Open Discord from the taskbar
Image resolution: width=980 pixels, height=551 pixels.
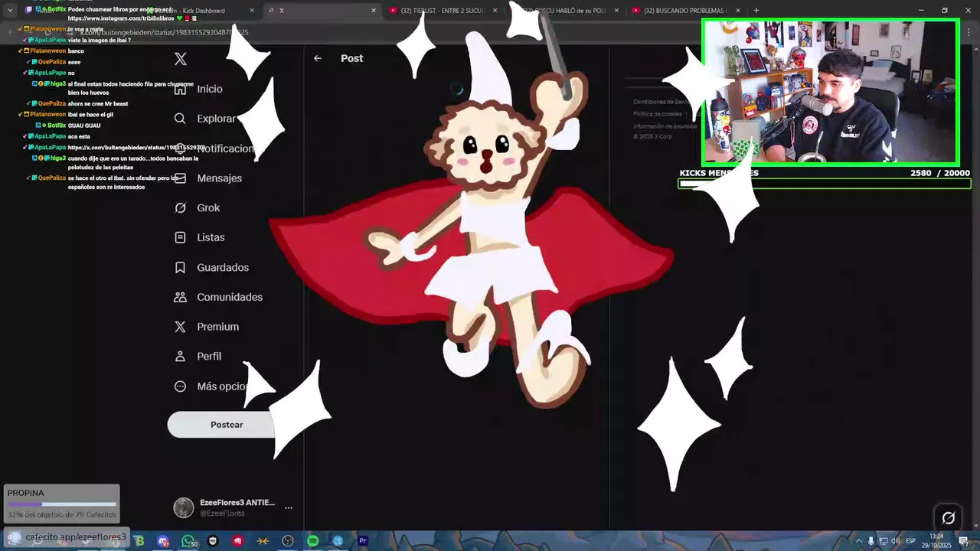tap(163, 541)
